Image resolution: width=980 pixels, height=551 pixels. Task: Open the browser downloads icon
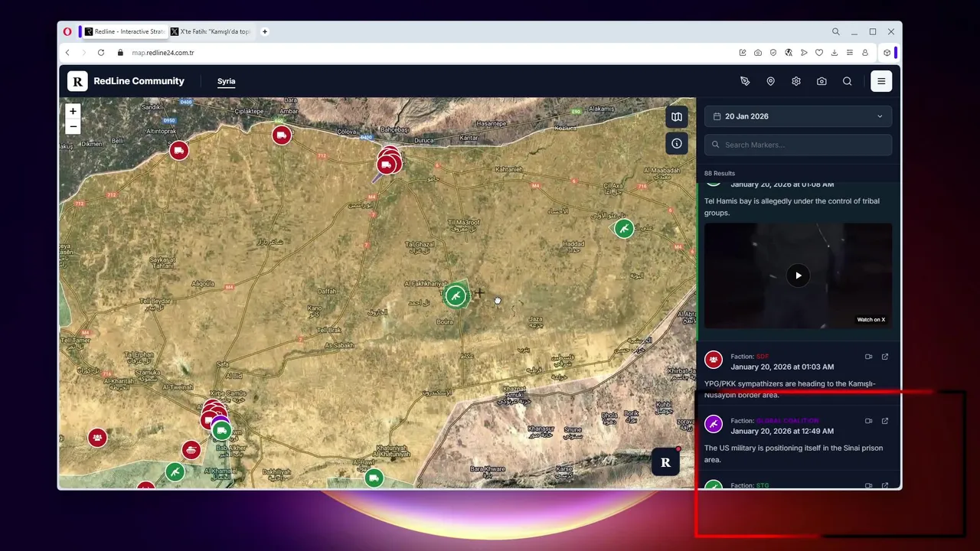coord(834,53)
